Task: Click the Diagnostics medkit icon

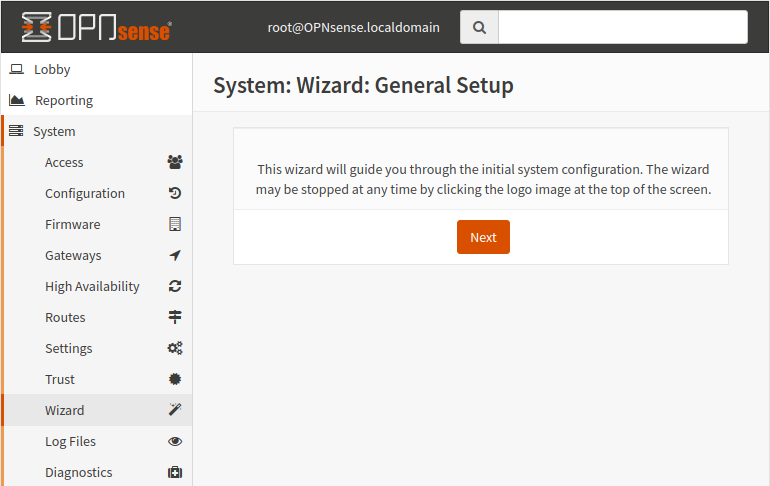Action: click(175, 472)
